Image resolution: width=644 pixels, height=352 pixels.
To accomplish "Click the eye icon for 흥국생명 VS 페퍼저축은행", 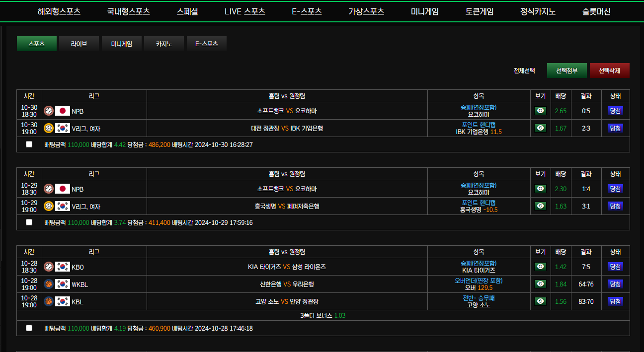I will click(540, 206).
